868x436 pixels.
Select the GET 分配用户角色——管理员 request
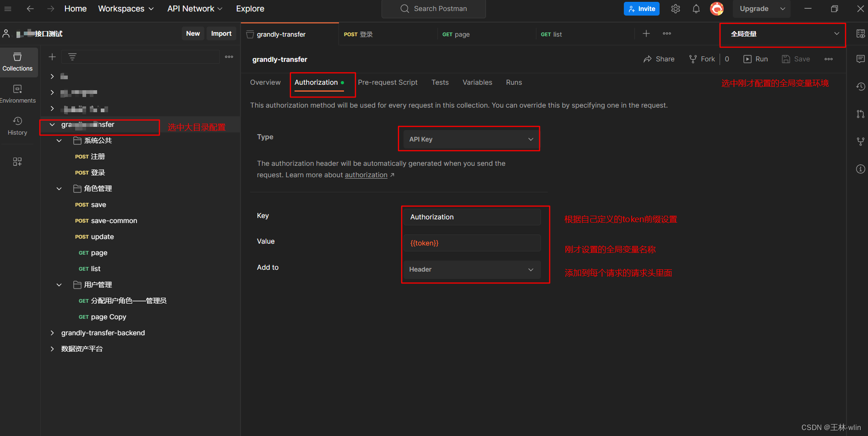coord(123,301)
